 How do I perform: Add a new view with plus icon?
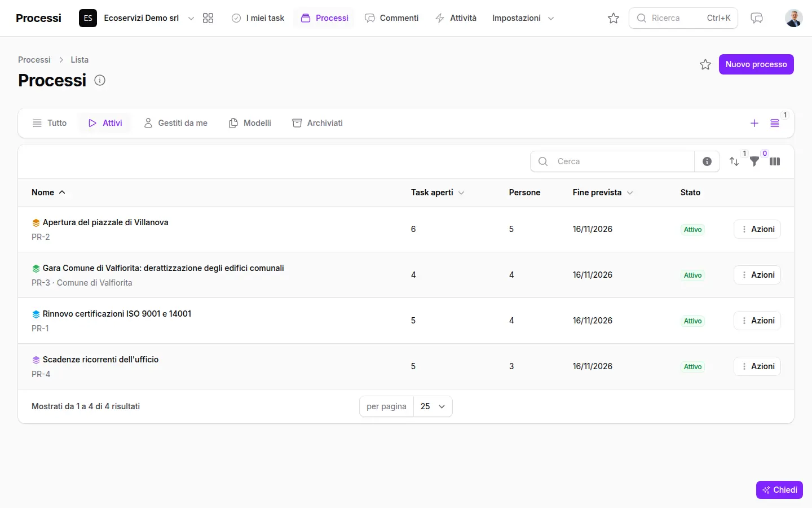click(754, 123)
